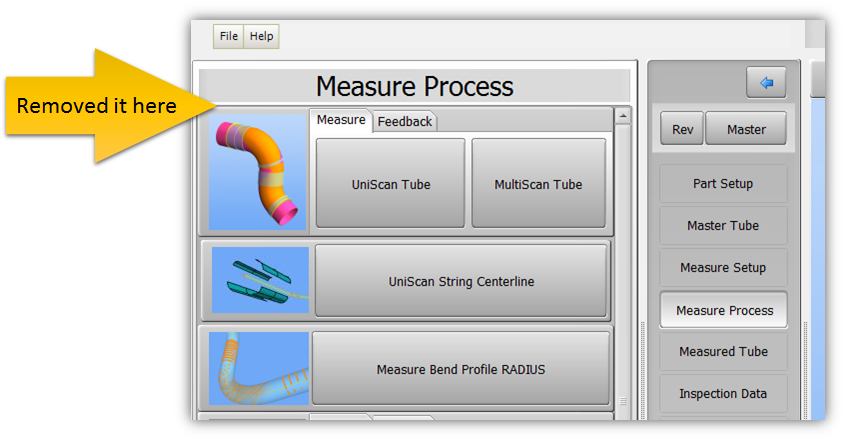Viewport: 845px width, 440px height.
Task: Click the scroll up arrow of process list
Action: [623, 116]
